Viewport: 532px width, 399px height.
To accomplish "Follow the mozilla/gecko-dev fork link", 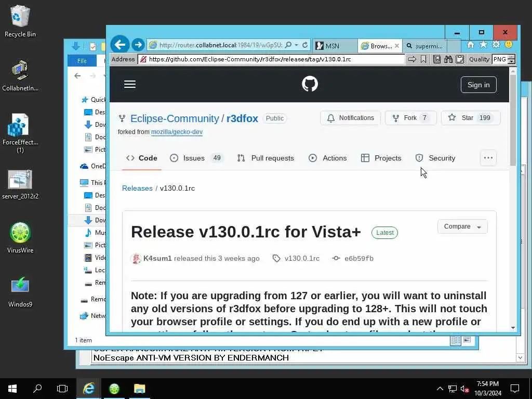I will point(177,131).
